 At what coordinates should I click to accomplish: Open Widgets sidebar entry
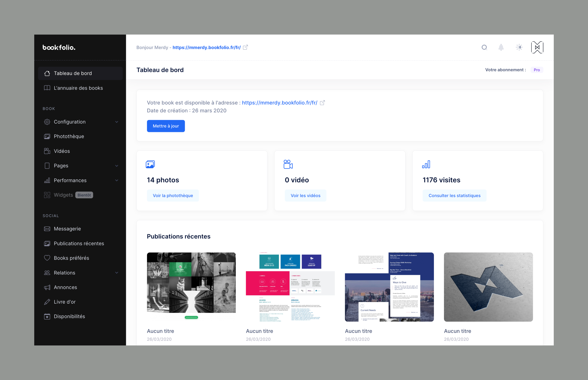[x=80, y=195]
